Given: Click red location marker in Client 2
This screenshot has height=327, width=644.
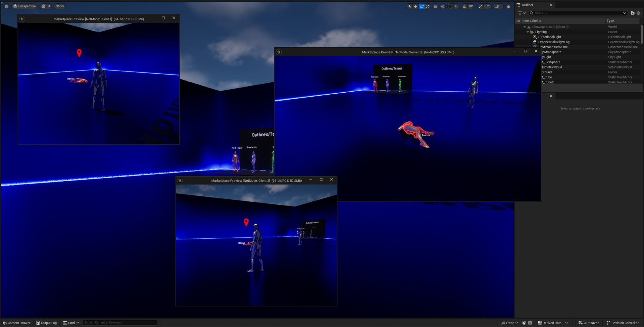Looking at the screenshot, I should [246, 222].
